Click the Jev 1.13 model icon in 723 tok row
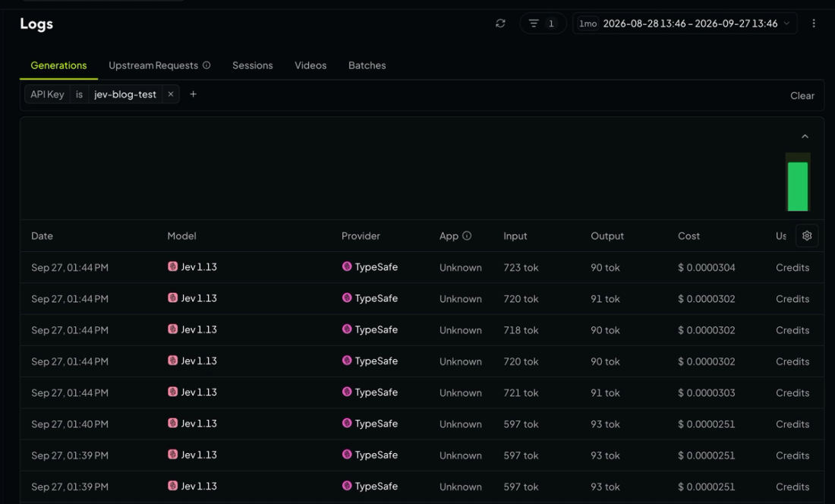 click(172, 266)
